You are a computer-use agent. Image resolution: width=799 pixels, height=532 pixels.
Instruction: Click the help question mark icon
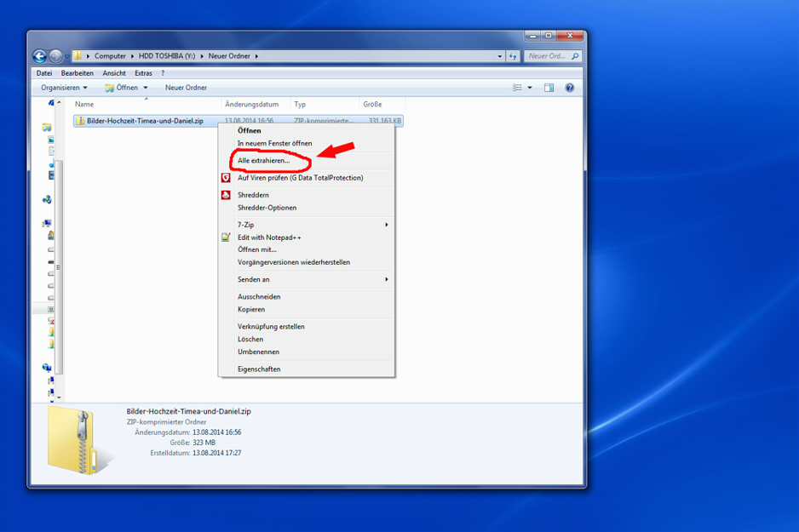[x=570, y=88]
